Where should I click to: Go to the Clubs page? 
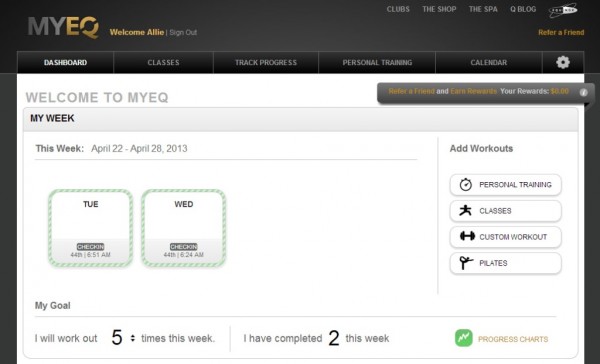pyautogui.click(x=398, y=9)
